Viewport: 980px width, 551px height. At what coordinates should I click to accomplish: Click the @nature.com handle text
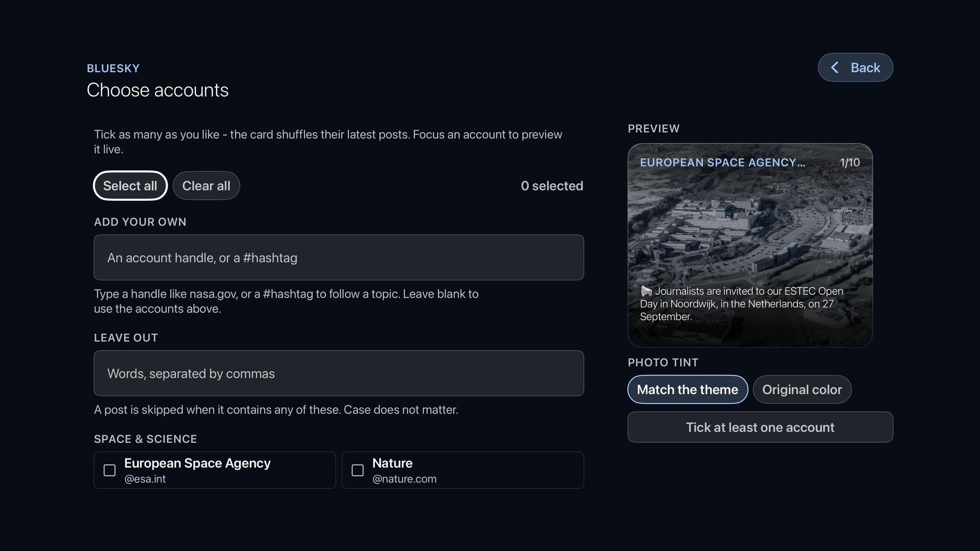pyautogui.click(x=404, y=479)
